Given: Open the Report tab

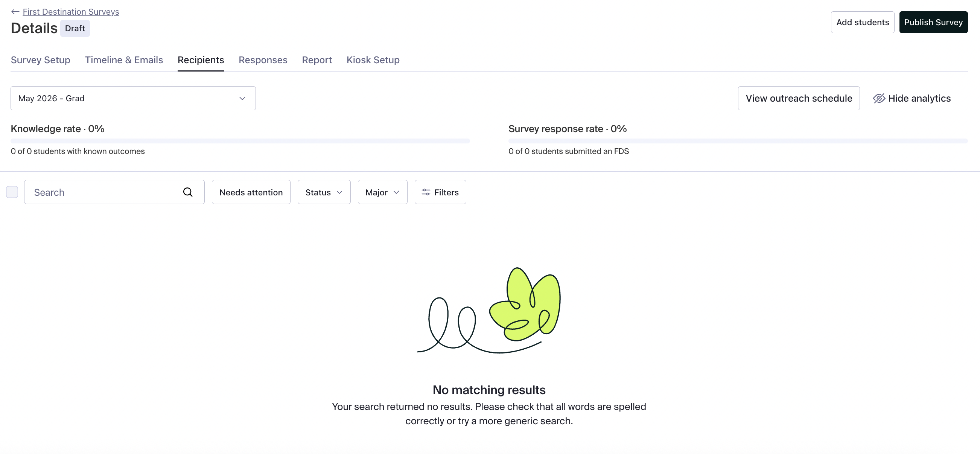Looking at the screenshot, I should click(x=317, y=60).
